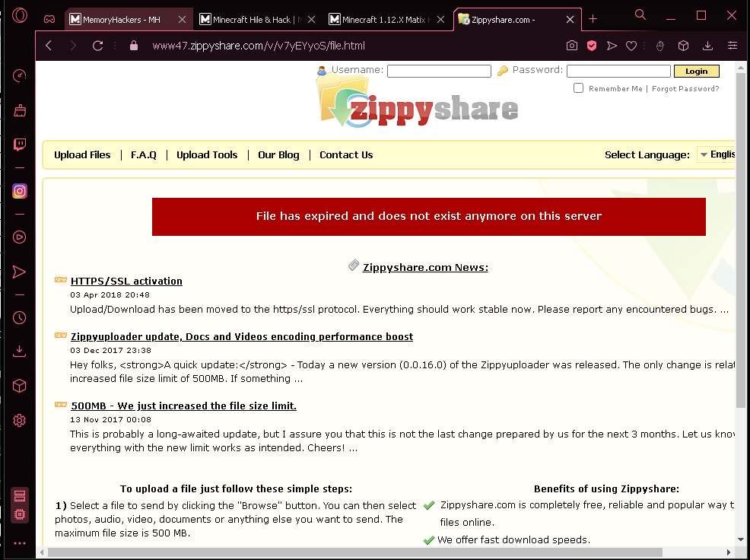The width and height of the screenshot is (750, 560).
Task: Click the red file expired banner
Action: coord(428,216)
